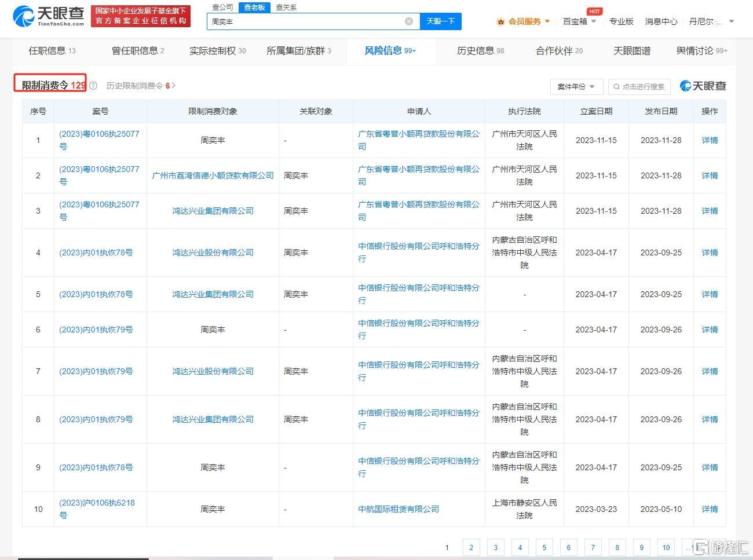Click 上海市静安区人民法院 cell
The width and height of the screenshot is (753, 560).
[524, 509]
